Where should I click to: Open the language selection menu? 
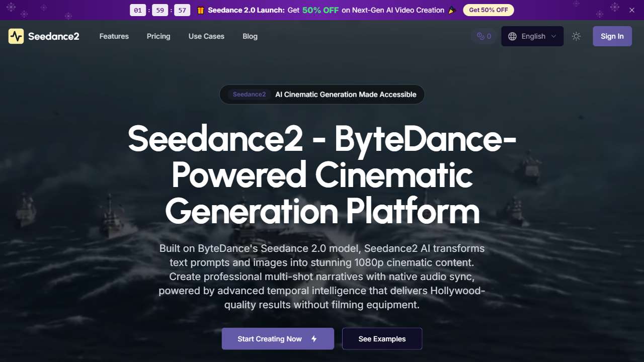(532, 36)
